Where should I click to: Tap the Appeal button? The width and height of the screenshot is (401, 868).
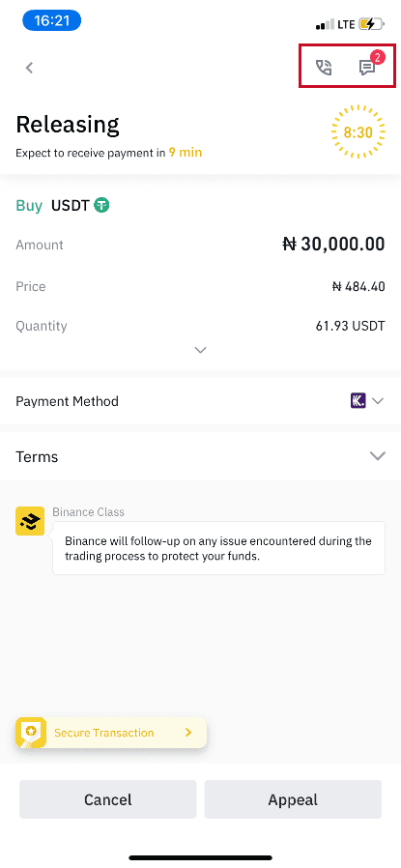click(x=293, y=799)
